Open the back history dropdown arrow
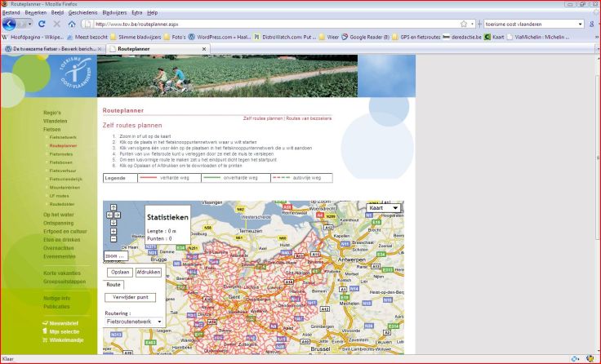 (x=29, y=24)
